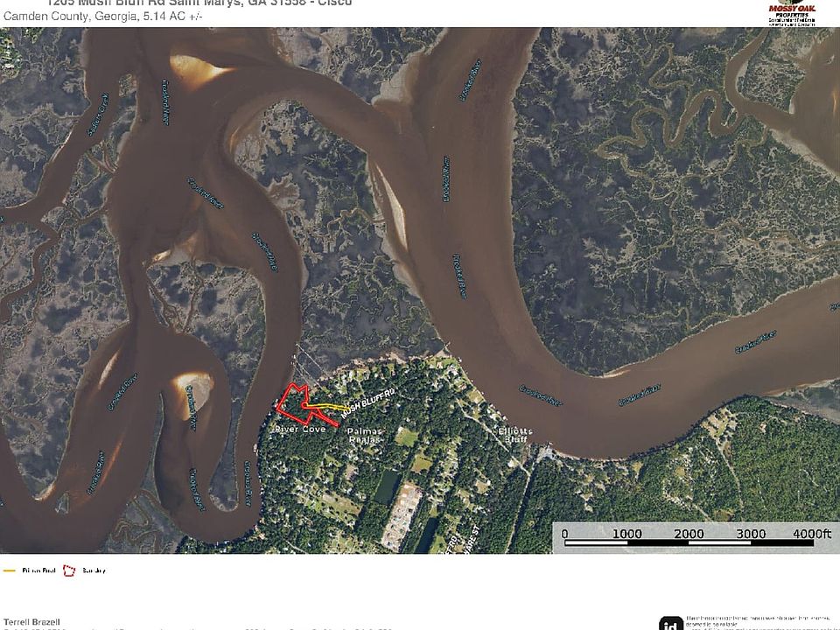Viewport: 840px width, 630px height.
Task: Click the Terrell Brazell agent name
Action: coord(32,621)
